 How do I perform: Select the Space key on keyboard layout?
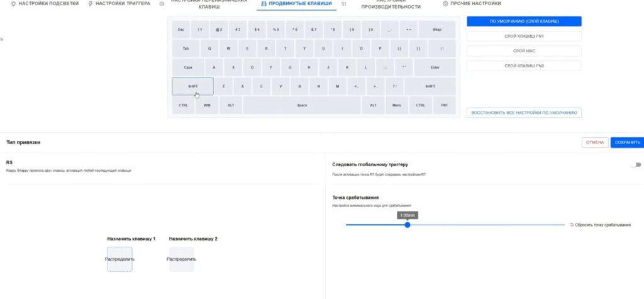(x=302, y=105)
